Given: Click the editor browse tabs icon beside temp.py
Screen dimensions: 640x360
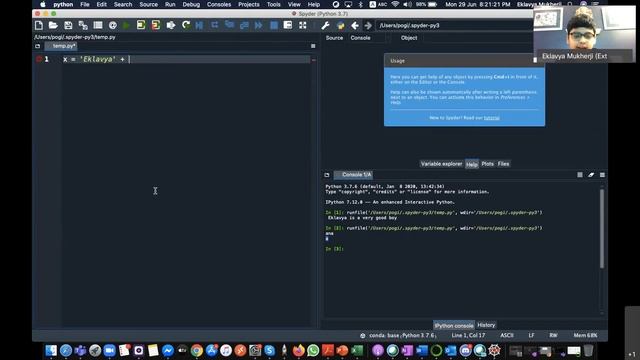Looking at the screenshot, I should (x=38, y=46).
